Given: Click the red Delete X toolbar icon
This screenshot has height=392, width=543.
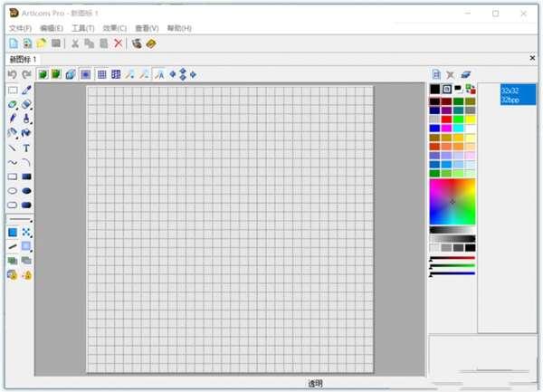Looking at the screenshot, I should [x=119, y=43].
